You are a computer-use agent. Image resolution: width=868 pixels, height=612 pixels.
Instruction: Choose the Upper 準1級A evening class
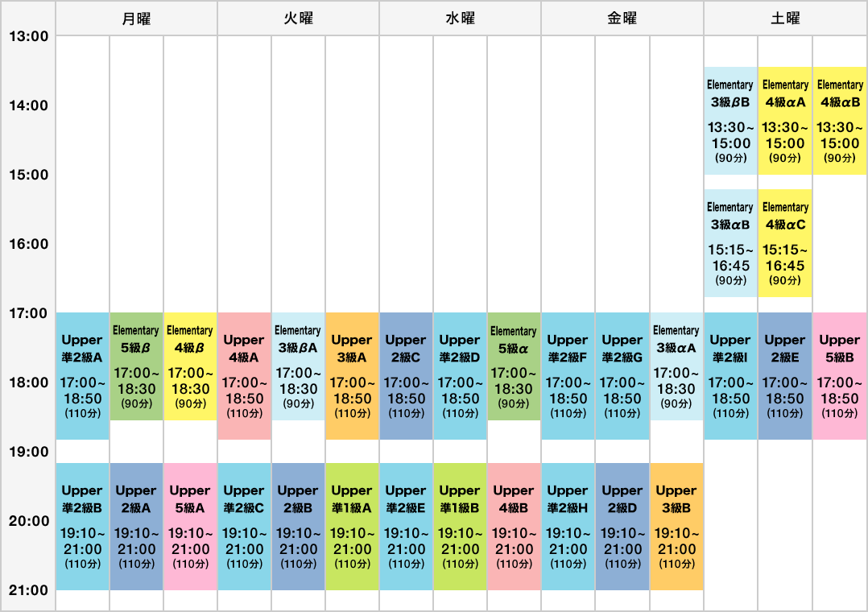pos(352,527)
